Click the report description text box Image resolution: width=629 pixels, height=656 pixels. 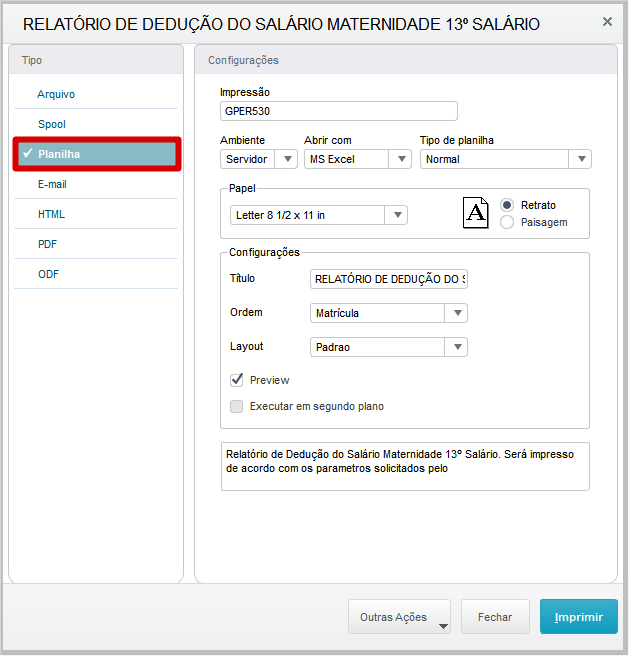point(405,466)
